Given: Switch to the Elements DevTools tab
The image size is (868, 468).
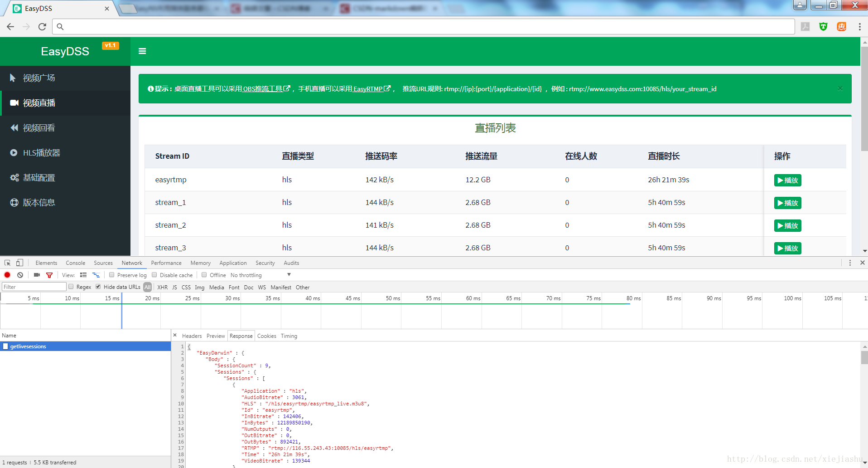Looking at the screenshot, I should 46,263.
